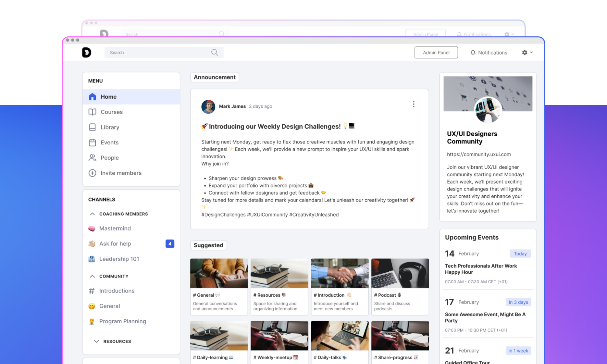Image resolution: width=607 pixels, height=364 pixels.
Task: Visit the community.uxui.com link
Action: click(479, 154)
